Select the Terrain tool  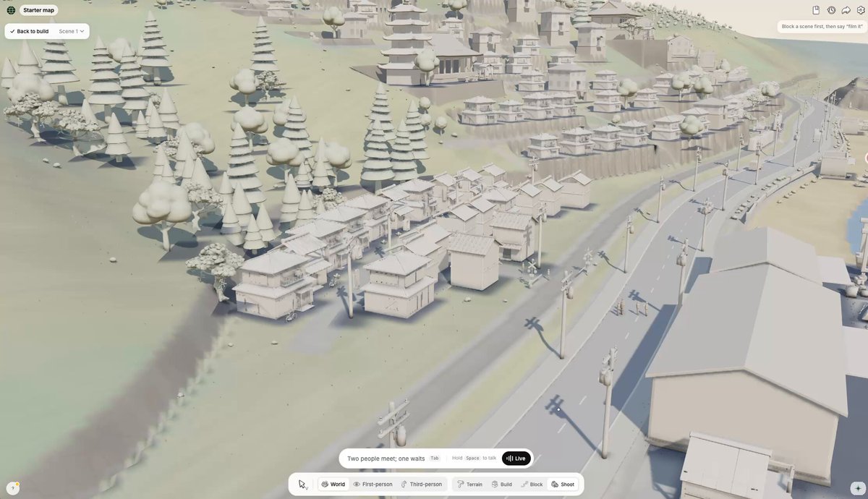469,485
